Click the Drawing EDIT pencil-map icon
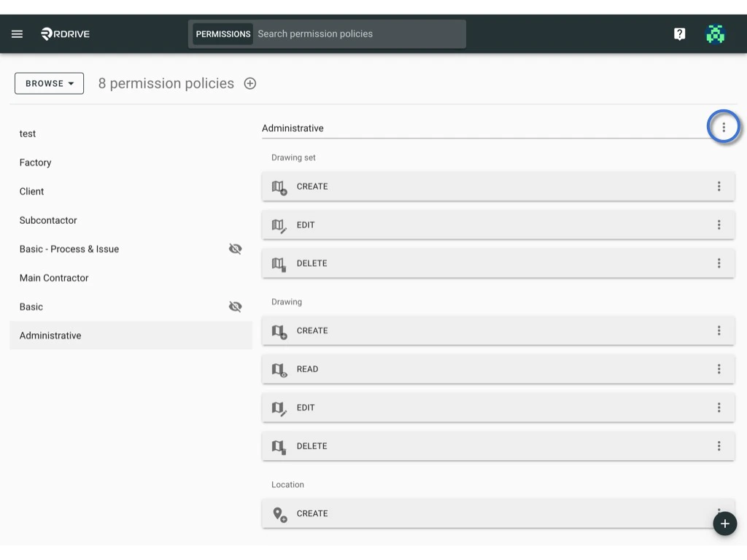The width and height of the screenshot is (747, 560). tap(279, 408)
